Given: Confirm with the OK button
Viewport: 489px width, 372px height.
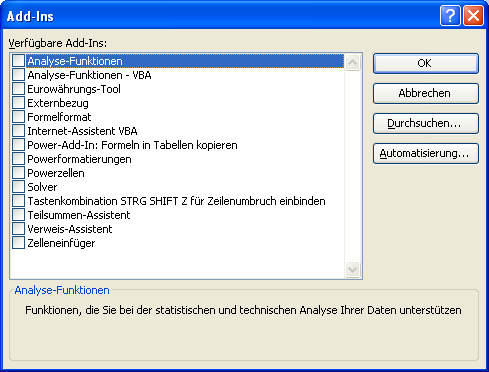Looking at the screenshot, I should pyautogui.click(x=426, y=63).
